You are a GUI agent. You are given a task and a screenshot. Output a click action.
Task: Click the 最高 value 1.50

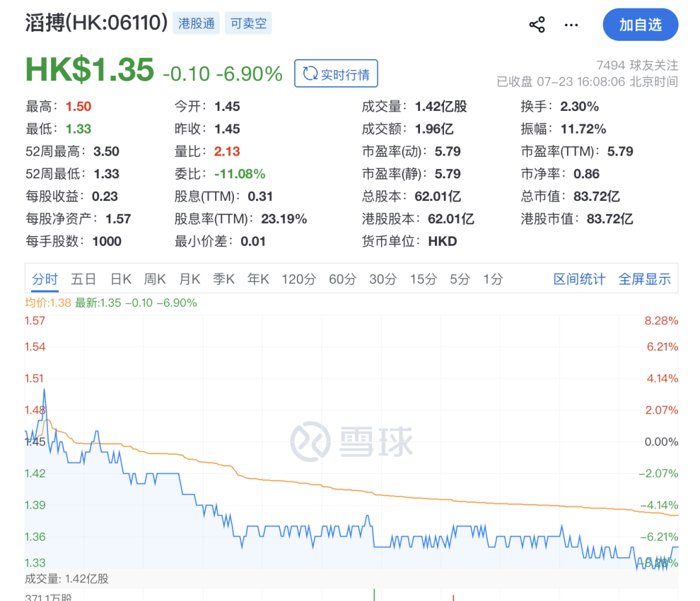click(x=78, y=106)
